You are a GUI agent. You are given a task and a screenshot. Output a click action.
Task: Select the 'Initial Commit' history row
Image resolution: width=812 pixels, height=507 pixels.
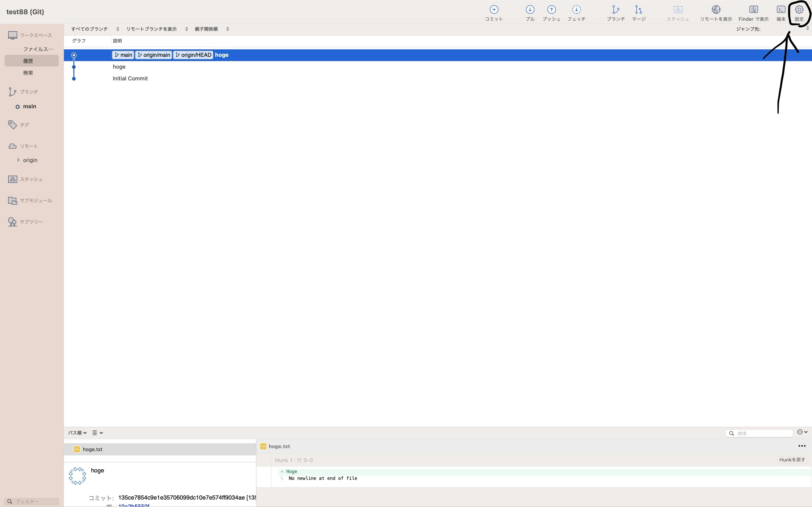[x=130, y=79]
